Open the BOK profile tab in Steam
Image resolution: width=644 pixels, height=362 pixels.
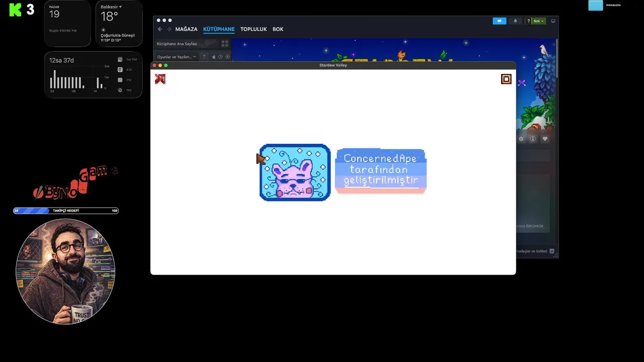click(278, 29)
